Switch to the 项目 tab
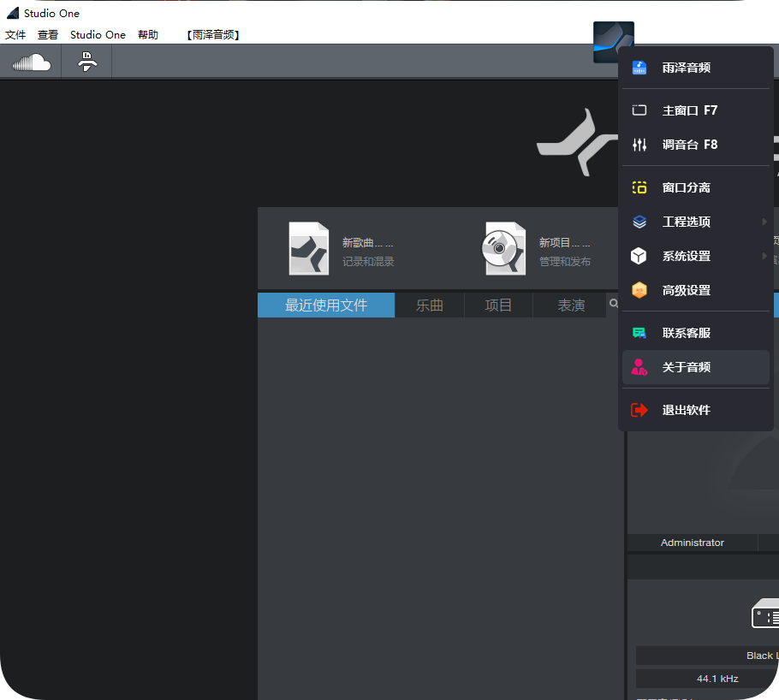 click(x=498, y=305)
